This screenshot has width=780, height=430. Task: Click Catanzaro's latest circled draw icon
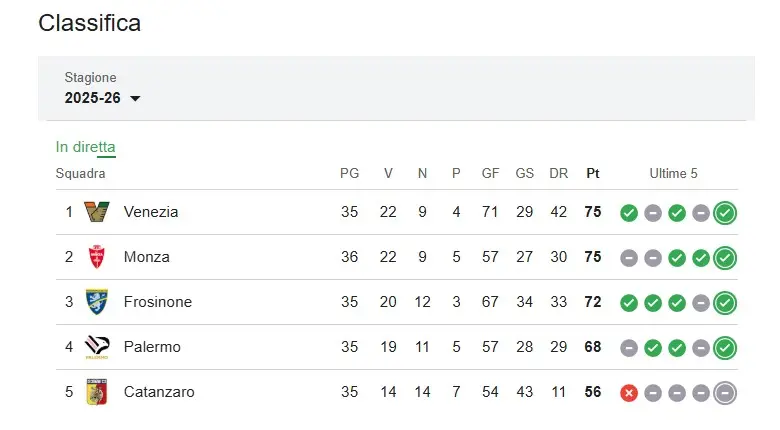[x=725, y=392]
